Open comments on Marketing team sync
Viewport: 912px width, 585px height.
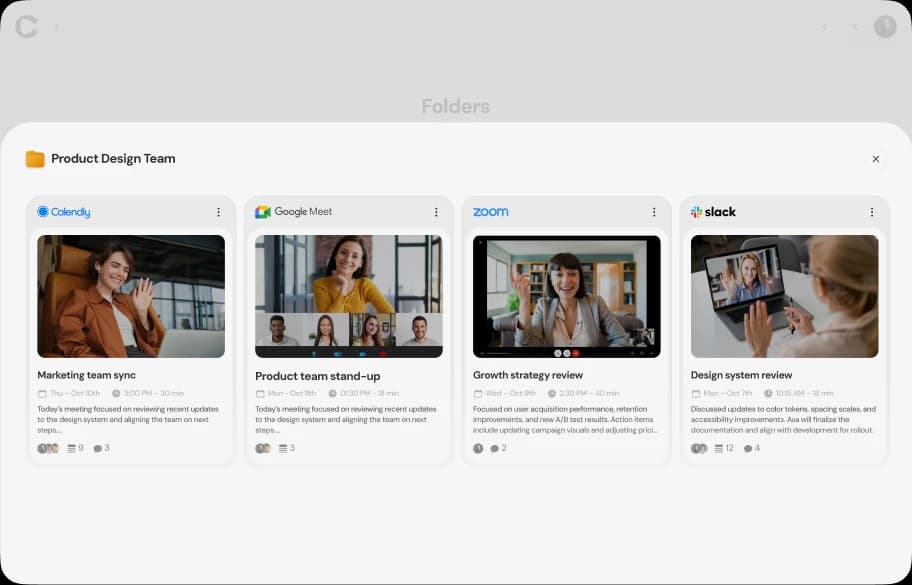click(x=98, y=448)
